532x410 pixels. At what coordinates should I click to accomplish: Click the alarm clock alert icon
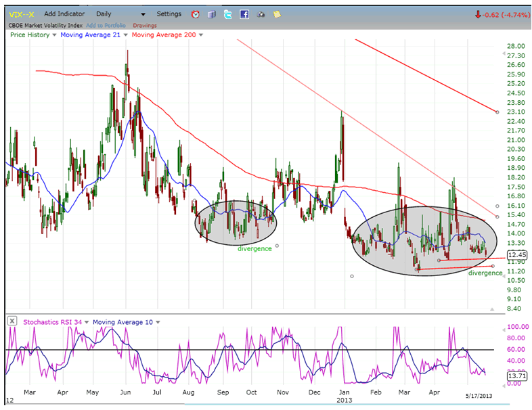196,14
